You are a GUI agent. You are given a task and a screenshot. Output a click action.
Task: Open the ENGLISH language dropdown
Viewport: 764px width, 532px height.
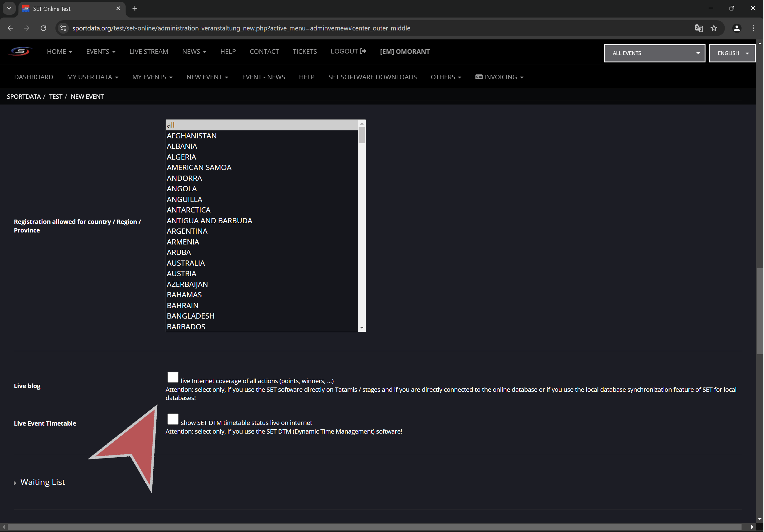click(x=732, y=53)
